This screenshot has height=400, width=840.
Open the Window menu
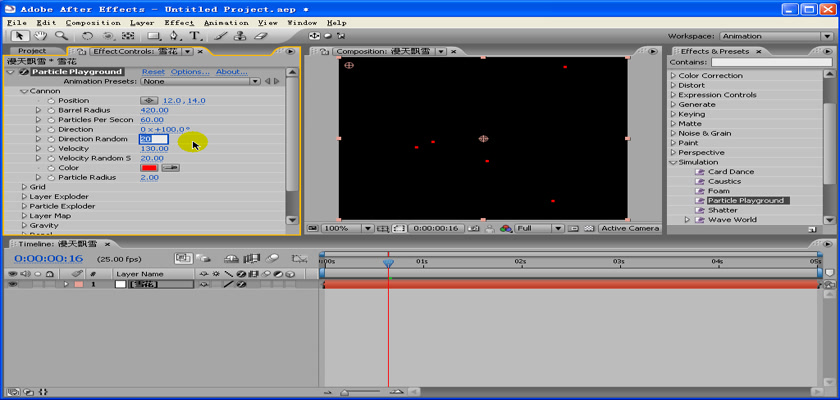(x=302, y=22)
